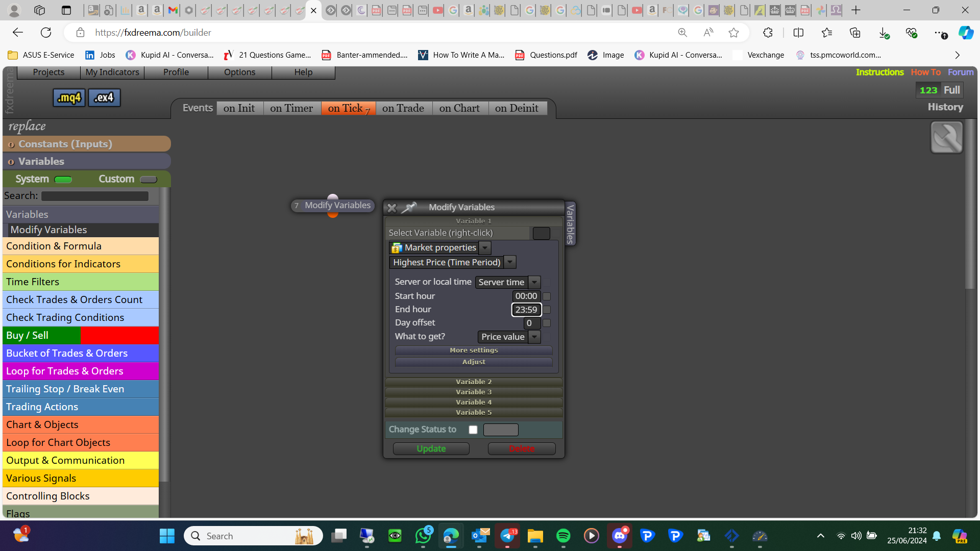Pin the Modify Variables panel
Screen dimensions: 980x551
click(x=409, y=207)
